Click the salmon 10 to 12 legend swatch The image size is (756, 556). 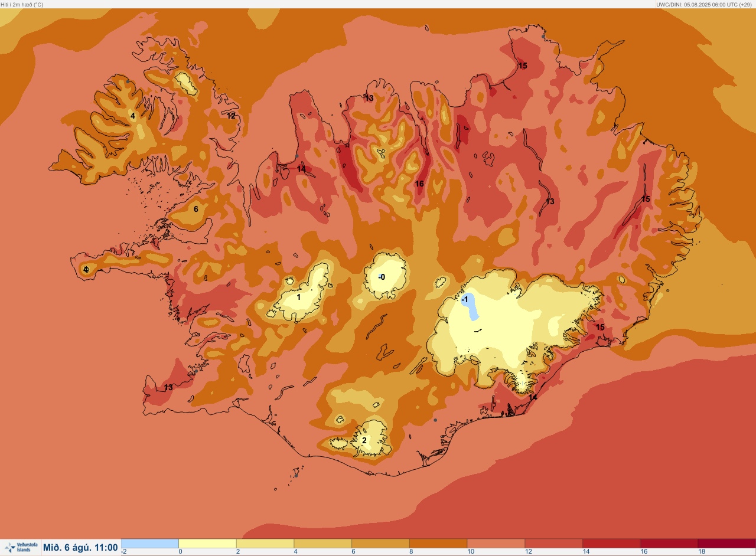tap(496, 543)
